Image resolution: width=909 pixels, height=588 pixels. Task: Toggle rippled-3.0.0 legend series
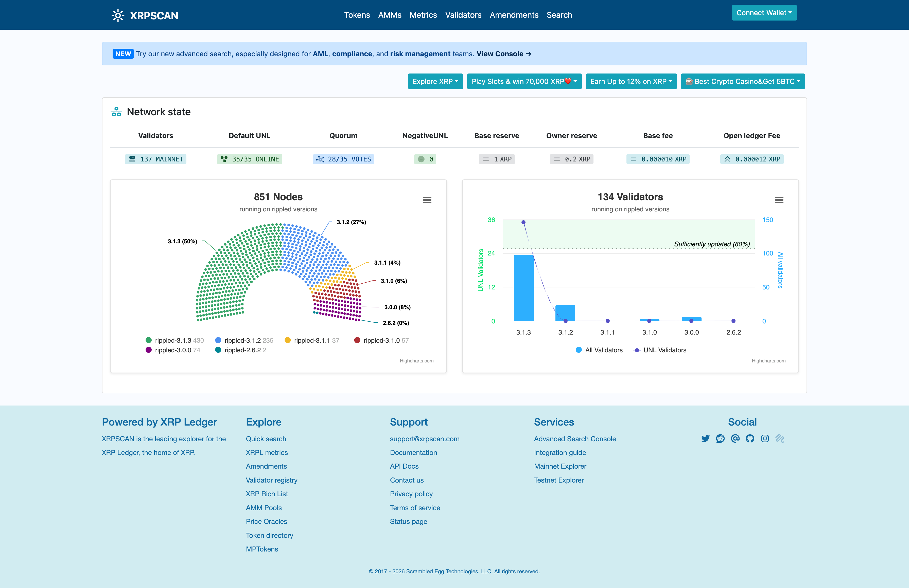pos(173,350)
